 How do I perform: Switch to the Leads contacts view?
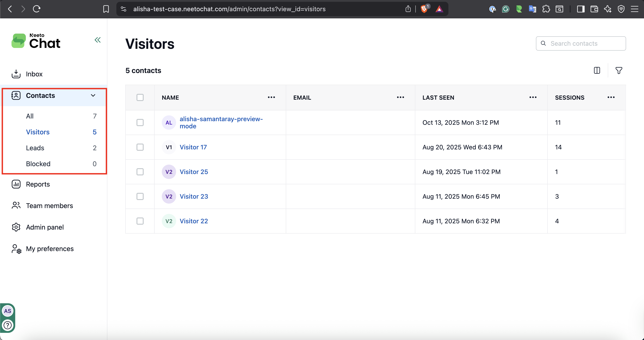coord(35,148)
